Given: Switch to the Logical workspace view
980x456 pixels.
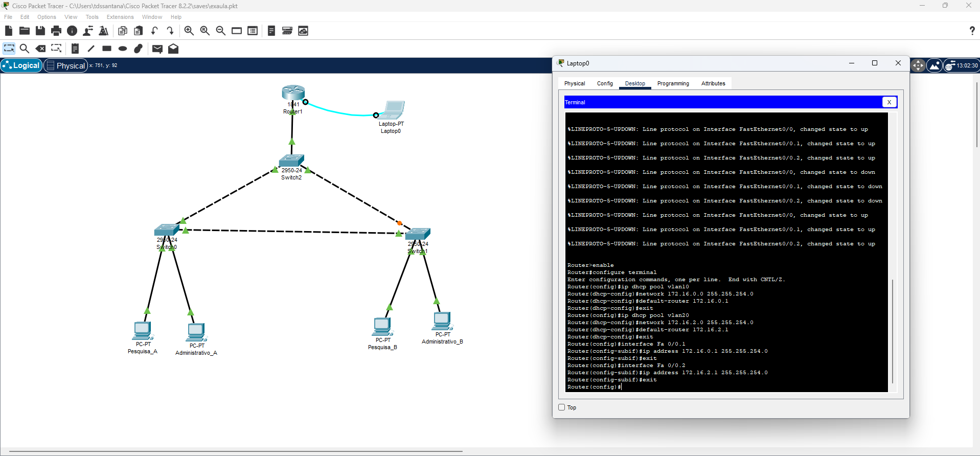Looking at the screenshot, I should [x=21, y=65].
